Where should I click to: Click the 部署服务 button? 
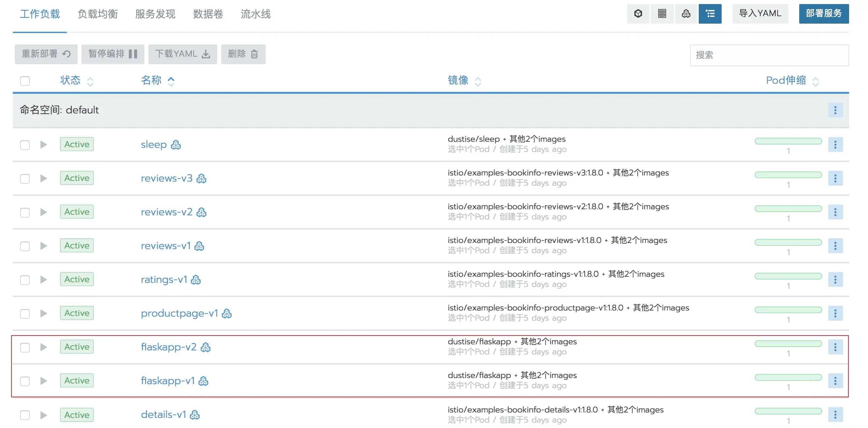click(823, 14)
